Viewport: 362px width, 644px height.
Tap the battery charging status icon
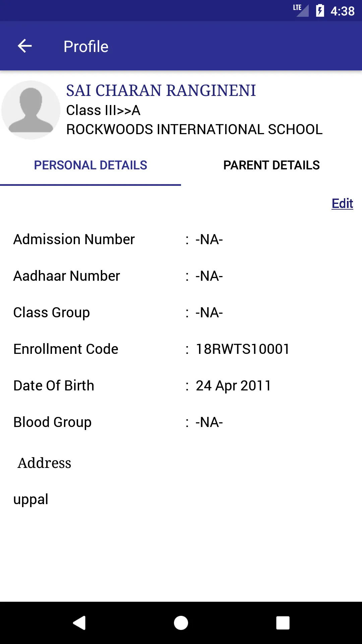(320, 10)
